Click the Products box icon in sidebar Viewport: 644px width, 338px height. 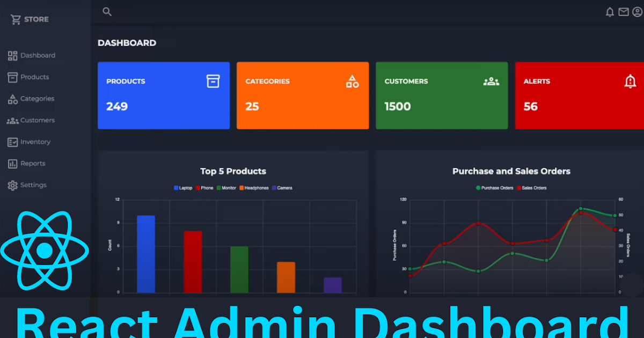(x=13, y=77)
